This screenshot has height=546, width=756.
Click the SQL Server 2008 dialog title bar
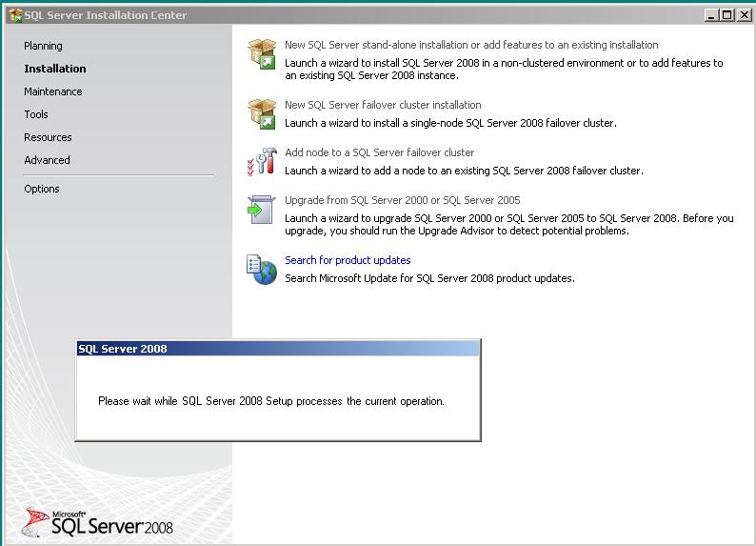278,349
